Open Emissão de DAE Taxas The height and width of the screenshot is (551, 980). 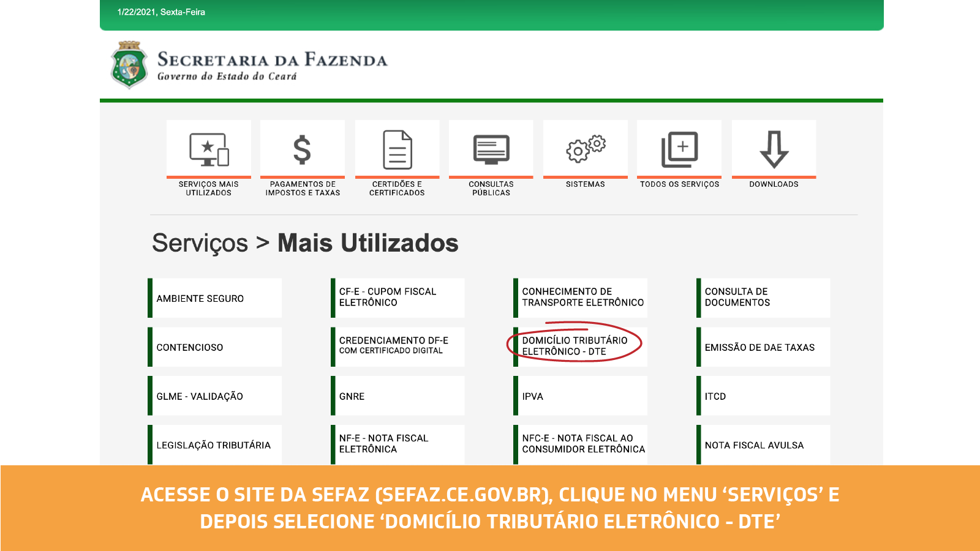pyautogui.click(x=763, y=347)
